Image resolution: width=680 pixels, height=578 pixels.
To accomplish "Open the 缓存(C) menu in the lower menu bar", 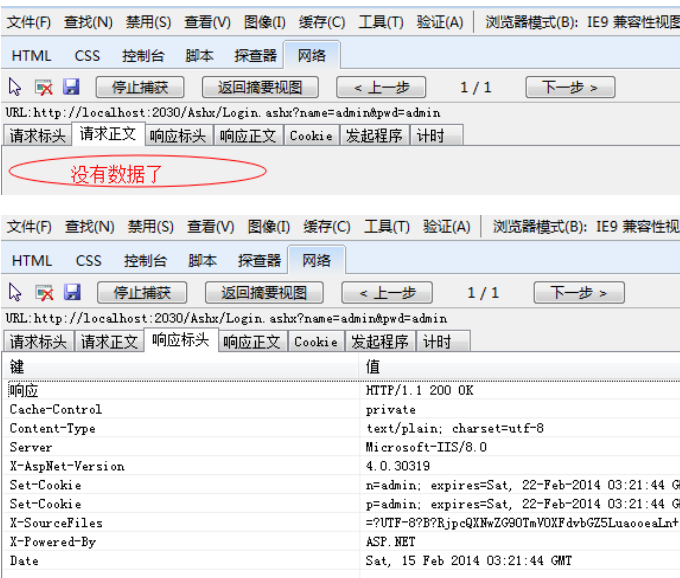I will [x=327, y=227].
